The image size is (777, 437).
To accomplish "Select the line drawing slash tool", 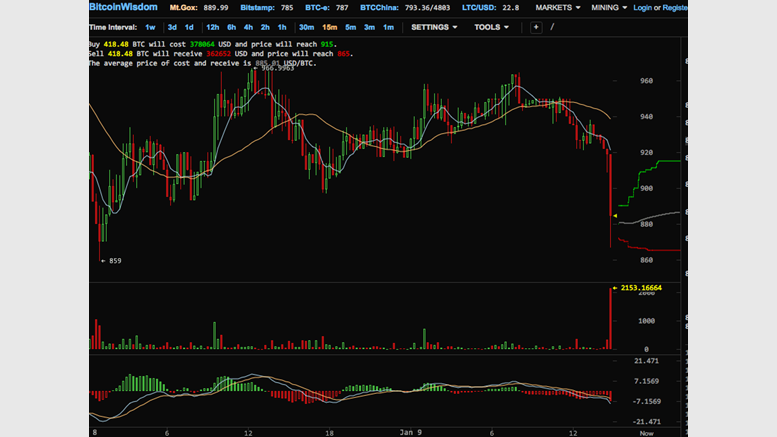I will [x=552, y=27].
